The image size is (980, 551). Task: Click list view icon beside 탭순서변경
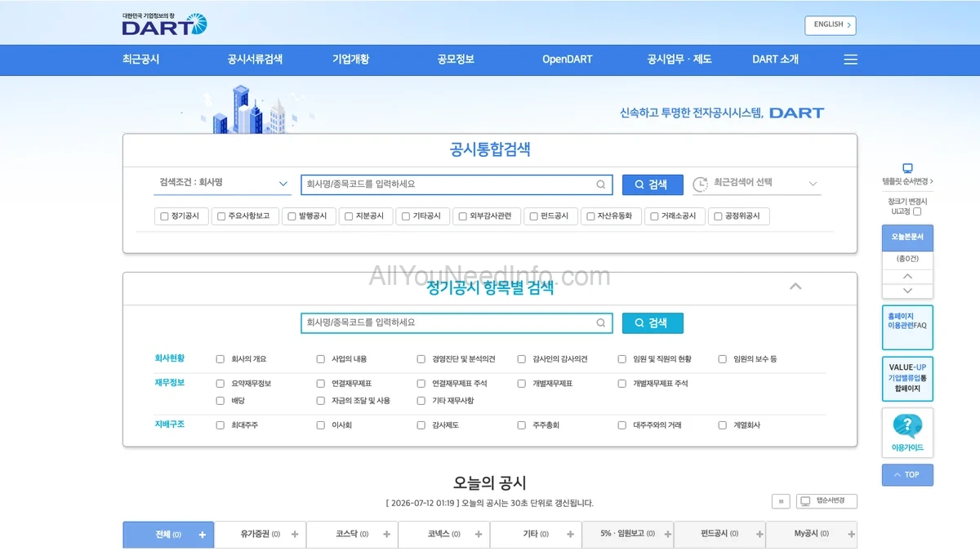(781, 501)
